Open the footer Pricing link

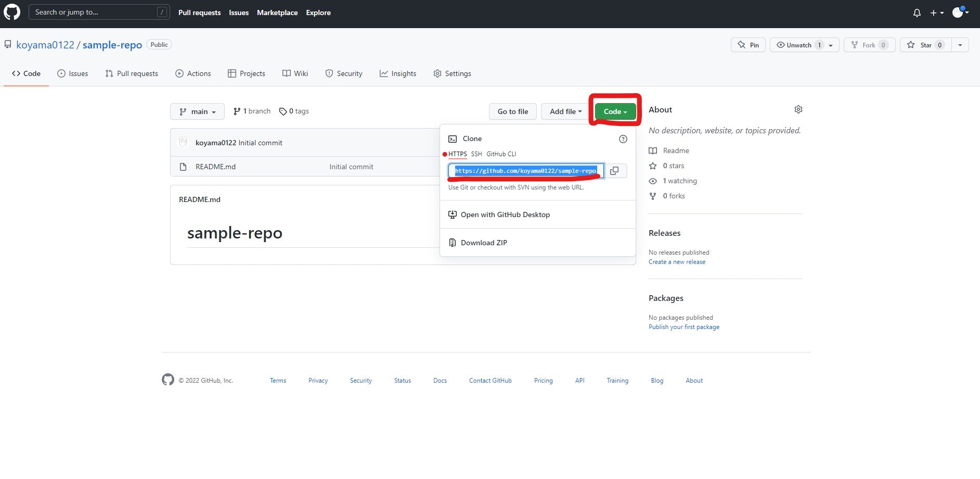point(544,381)
